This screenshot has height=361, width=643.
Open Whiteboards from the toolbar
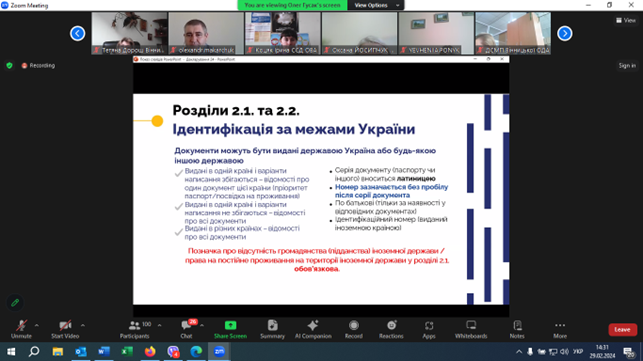pos(471,329)
